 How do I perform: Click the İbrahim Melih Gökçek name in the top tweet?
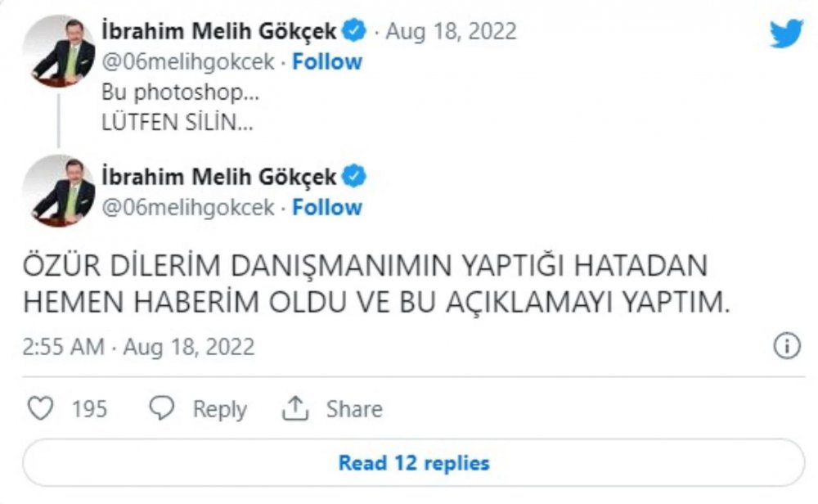pyautogui.click(x=218, y=32)
